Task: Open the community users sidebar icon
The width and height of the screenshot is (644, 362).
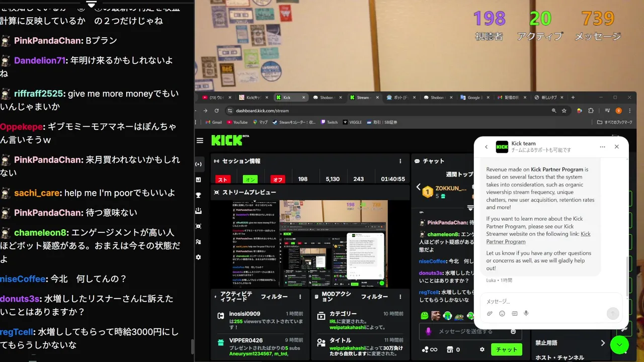Action: 199,242
